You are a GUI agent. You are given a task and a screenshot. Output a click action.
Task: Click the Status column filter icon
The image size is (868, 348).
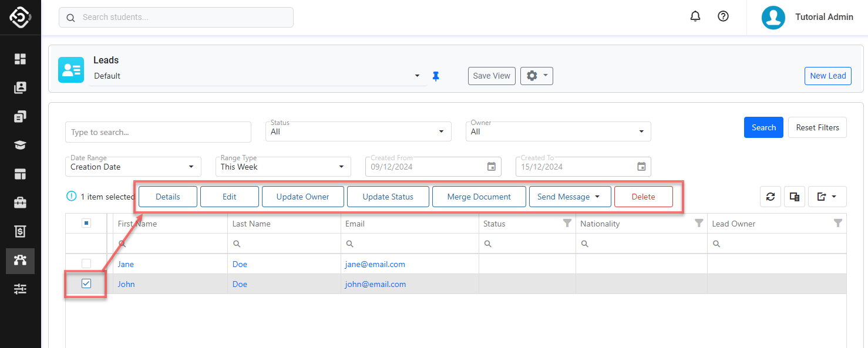point(567,224)
